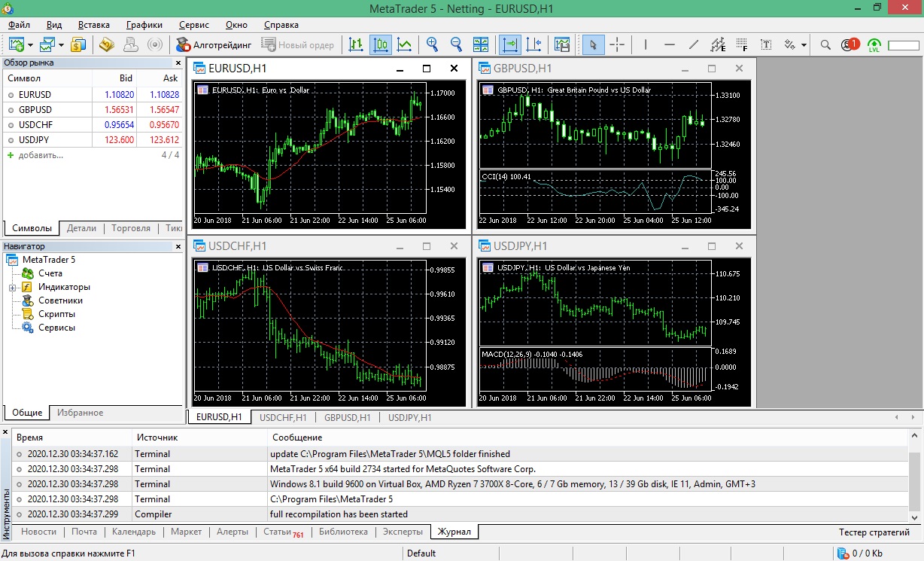
Task: Switch to the Торговля tab in Market Watch
Action: (x=131, y=228)
